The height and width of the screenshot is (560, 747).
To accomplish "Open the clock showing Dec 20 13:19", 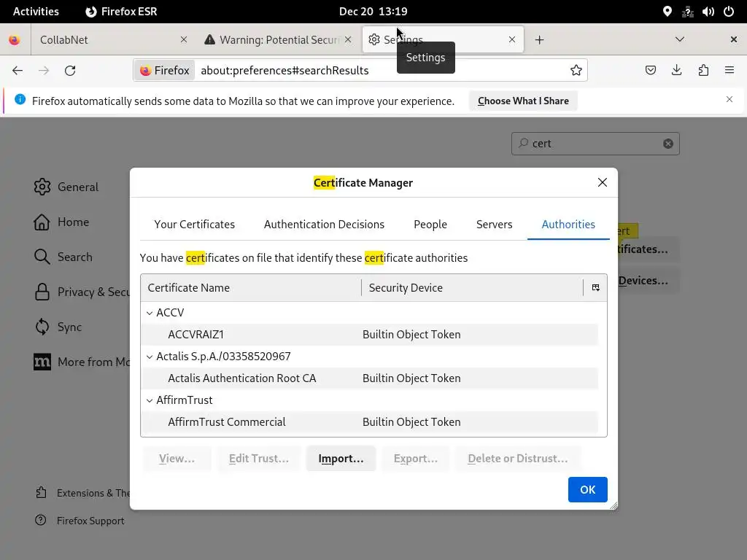I will click(x=373, y=12).
